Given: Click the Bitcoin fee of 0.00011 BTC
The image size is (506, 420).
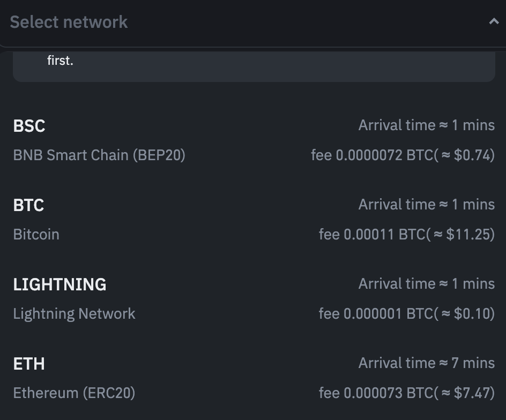Looking at the screenshot, I should click(x=406, y=235).
